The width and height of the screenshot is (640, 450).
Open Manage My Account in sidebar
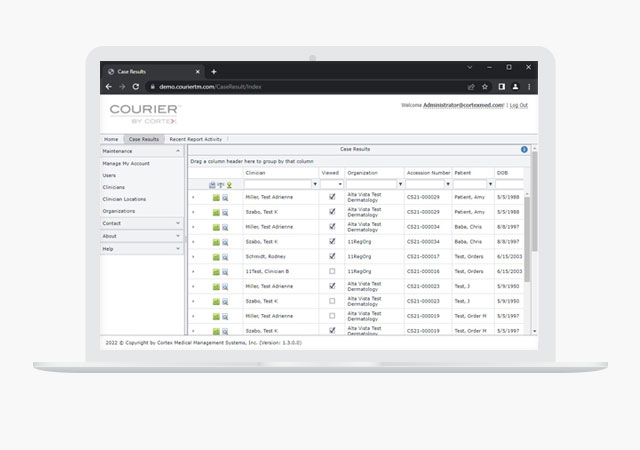tap(126, 163)
